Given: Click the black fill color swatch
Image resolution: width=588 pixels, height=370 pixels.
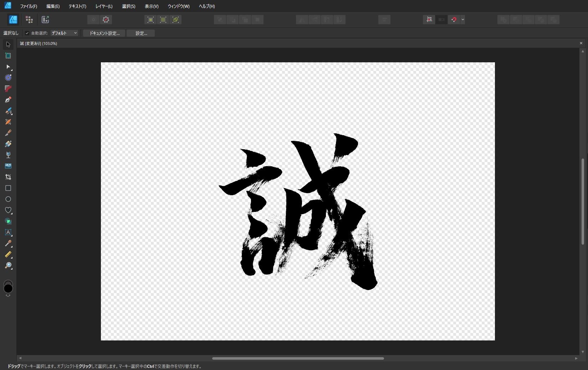Looking at the screenshot, I should pos(8,288).
